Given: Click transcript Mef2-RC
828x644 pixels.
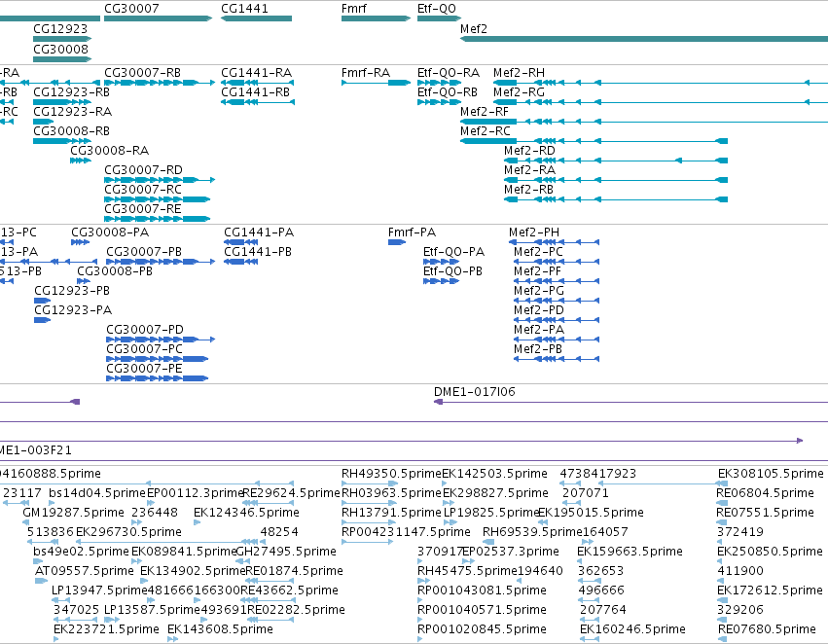Looking at the screenshot, I should point(486,131).
